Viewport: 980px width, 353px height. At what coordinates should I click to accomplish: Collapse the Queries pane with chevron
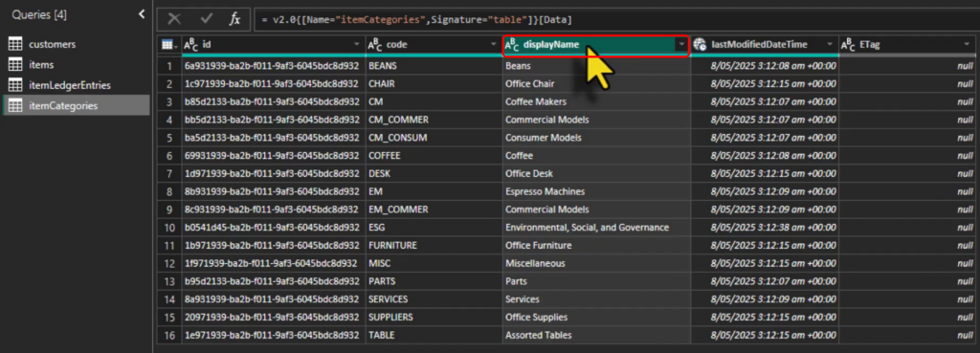142,13
